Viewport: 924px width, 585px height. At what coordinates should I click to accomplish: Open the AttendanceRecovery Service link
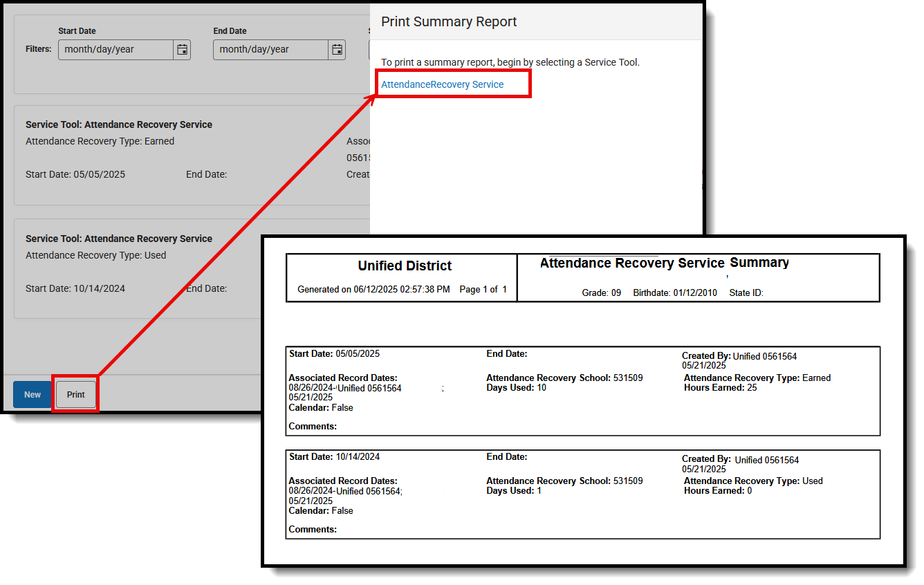443,84
